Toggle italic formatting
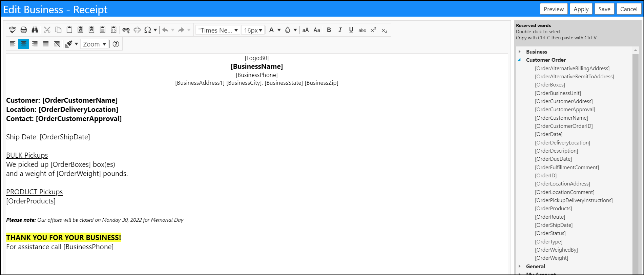This screenshot has width=644, height=275. (x=340, y=30)
